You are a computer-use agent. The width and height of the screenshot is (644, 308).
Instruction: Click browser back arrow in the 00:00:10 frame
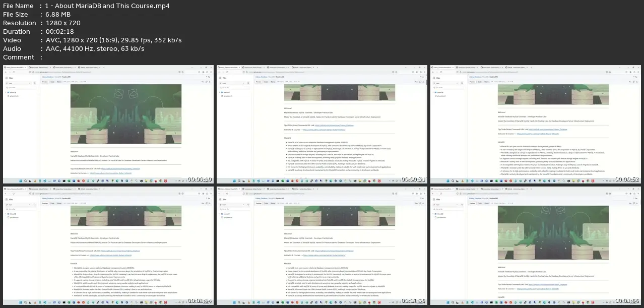(6, 72)
